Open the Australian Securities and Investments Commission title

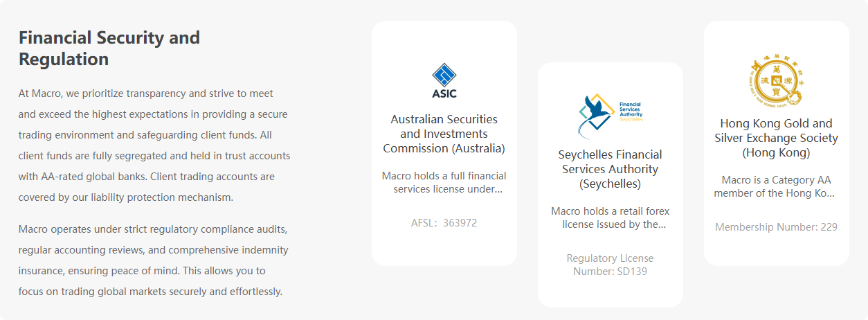click(444, 134)
